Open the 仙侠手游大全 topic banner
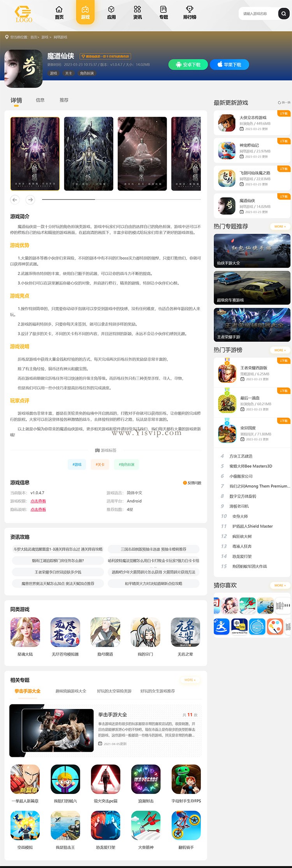 click(252, 251)
